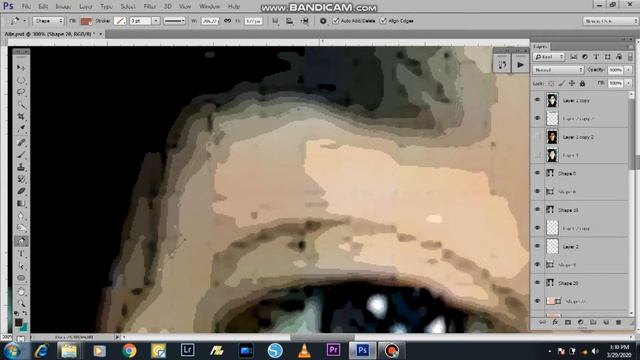Click the document tab at 300%
The width and height of the screenshot is (640, 360).
(x=53, y=34)
